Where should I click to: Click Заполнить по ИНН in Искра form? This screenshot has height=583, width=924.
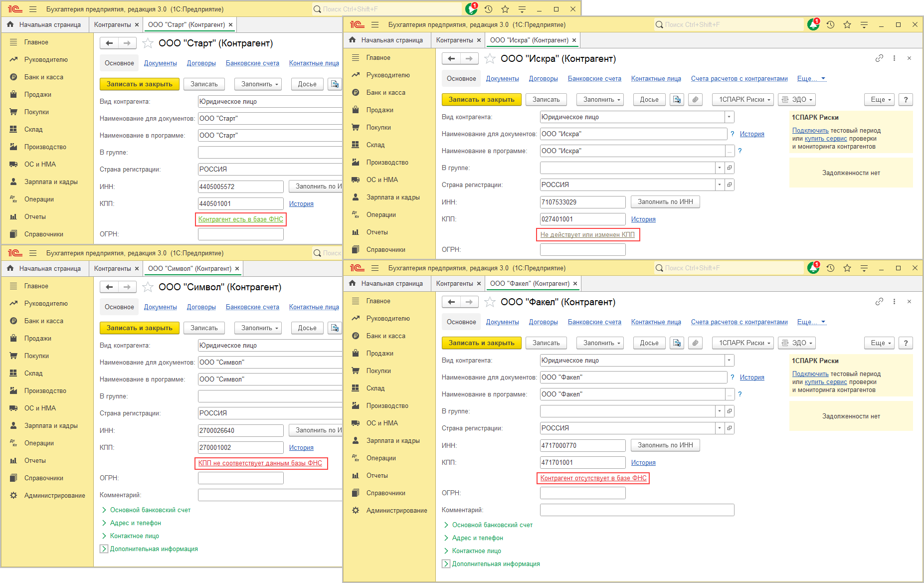(x=665, y=202)
